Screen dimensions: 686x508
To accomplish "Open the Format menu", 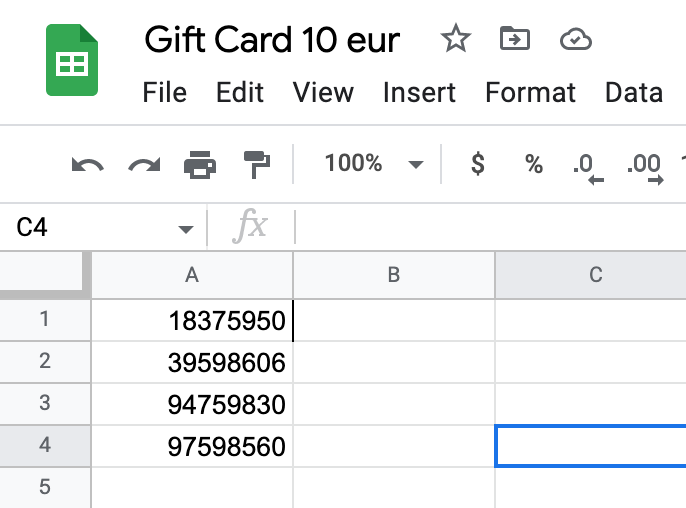I will point(531,93).
